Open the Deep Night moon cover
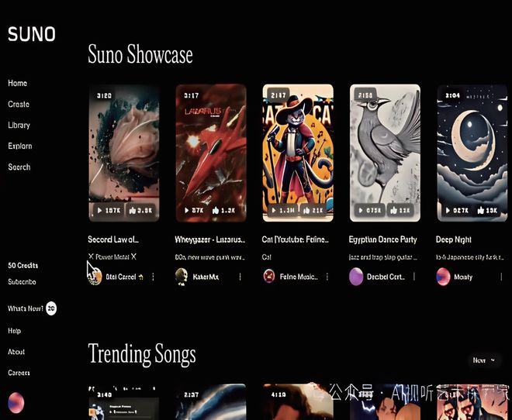This screenshot has height=420, width=512. click(x=472, y=153)
